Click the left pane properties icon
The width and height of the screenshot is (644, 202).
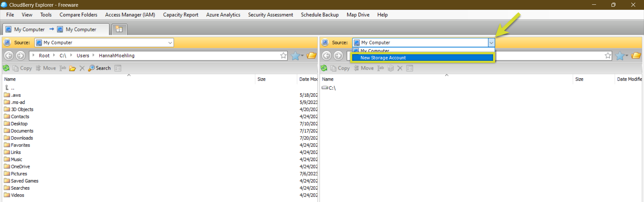[118, 68]
